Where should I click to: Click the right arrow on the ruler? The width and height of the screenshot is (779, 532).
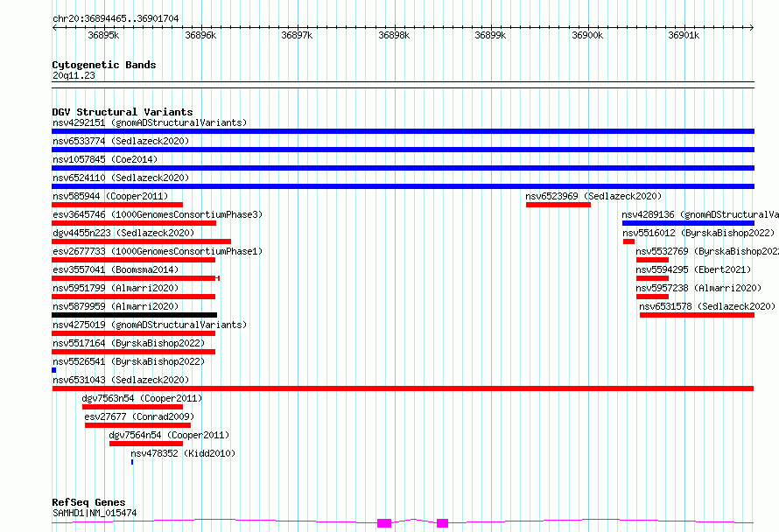pos(752,27)
